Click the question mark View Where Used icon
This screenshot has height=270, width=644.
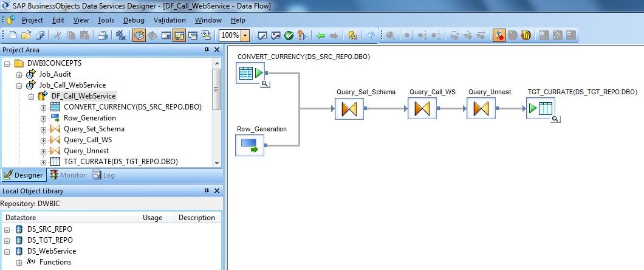[302, 35]
